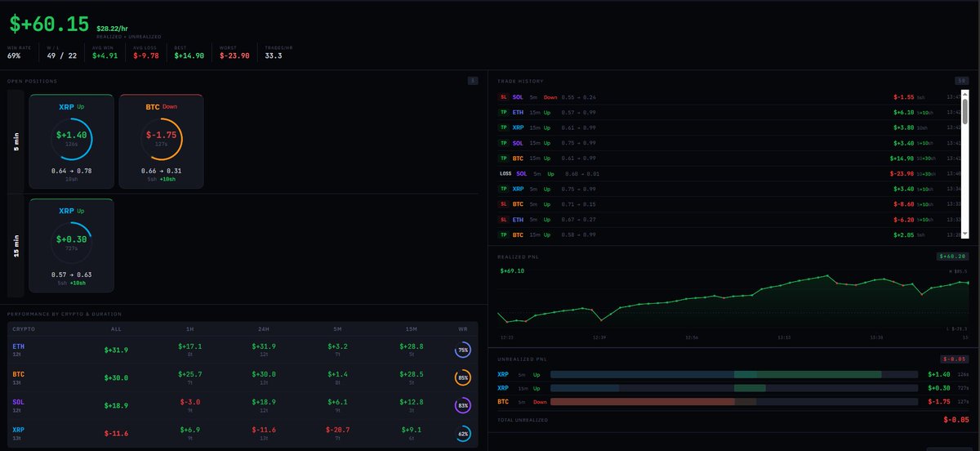Click the XRP 62% win-rate ring

463,434
